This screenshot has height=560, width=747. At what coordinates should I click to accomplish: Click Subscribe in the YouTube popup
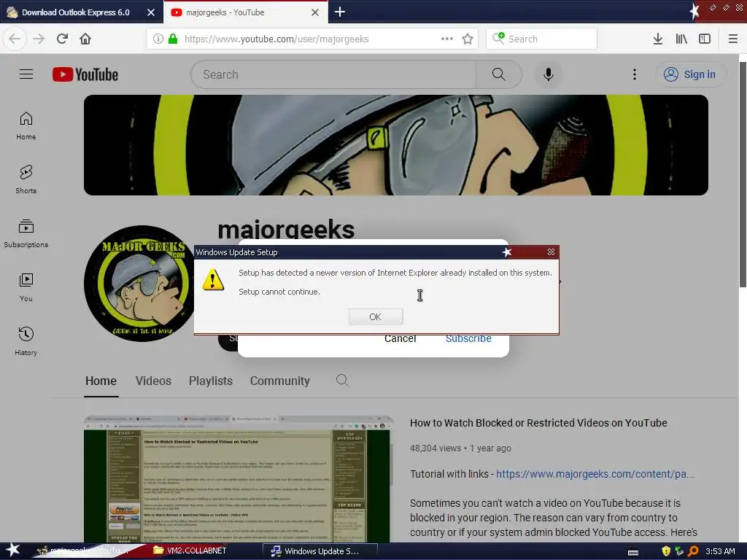(x=468, y=338)
